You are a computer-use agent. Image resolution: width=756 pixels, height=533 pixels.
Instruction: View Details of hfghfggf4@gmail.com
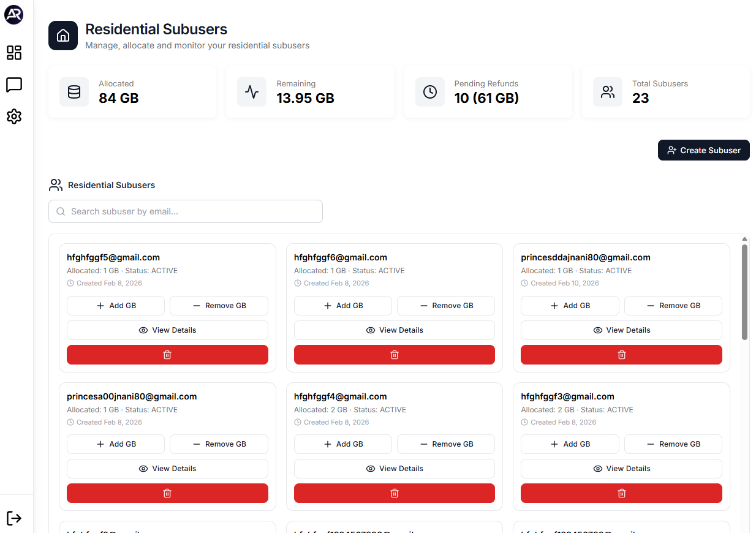tap(395, 469)
